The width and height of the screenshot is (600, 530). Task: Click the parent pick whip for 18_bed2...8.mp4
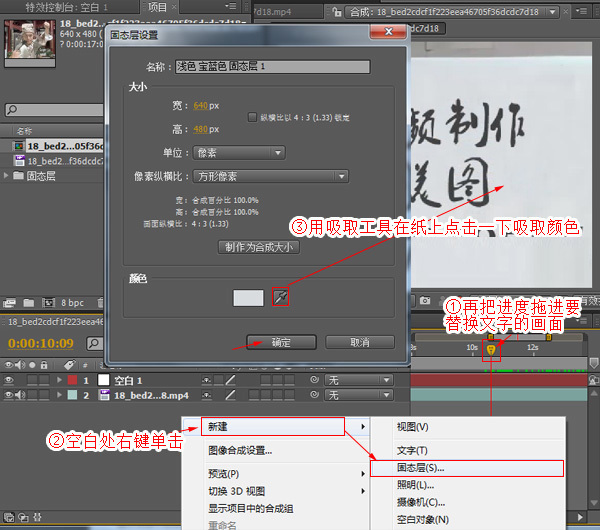314,395
